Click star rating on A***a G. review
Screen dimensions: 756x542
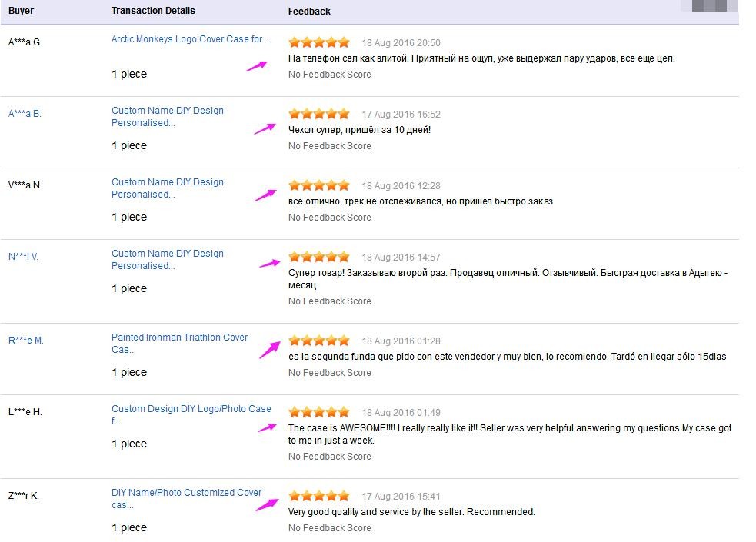click(x=318, y=42)
